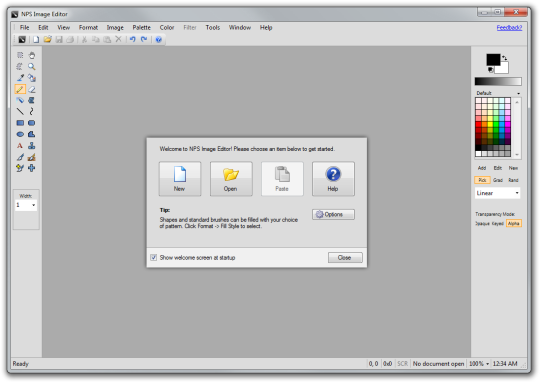Select the curve line tool
This screenshot has height=382, width=540.
click(32, 112)
